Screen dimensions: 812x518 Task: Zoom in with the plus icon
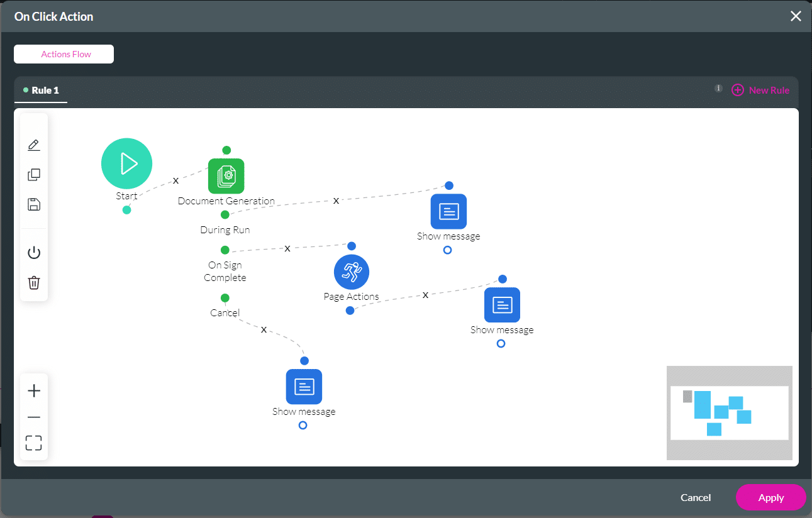point(34,391)
